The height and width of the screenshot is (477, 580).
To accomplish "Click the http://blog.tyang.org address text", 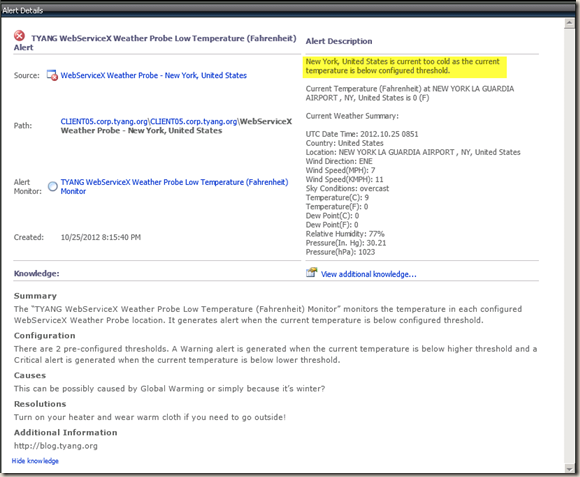I will (56, 446).
